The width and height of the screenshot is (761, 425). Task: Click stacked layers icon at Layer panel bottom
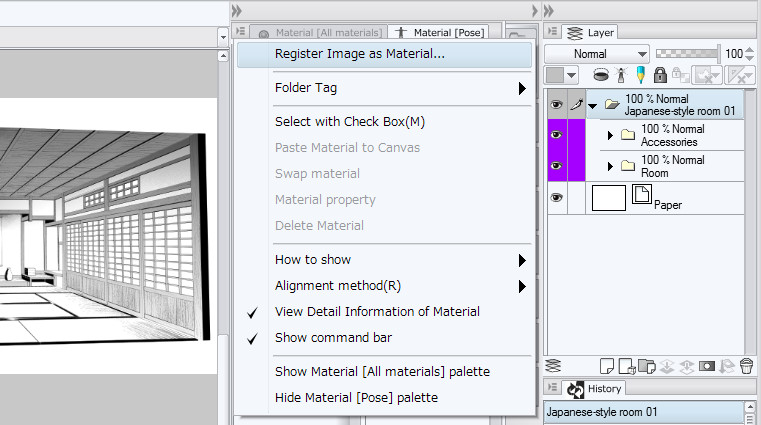click(x=553, y=365)
